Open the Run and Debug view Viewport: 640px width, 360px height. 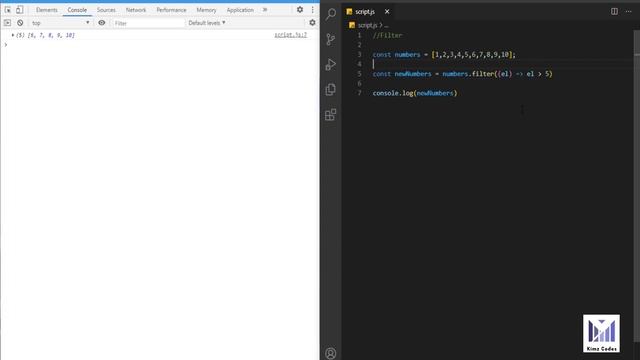pos(331,64)
